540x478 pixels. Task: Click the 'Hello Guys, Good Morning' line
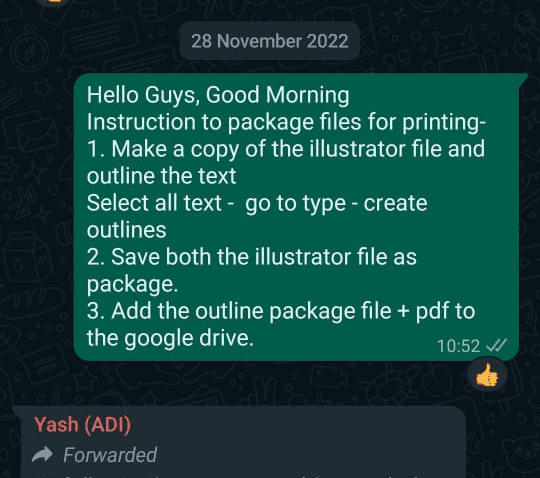(x=218, y=95)
